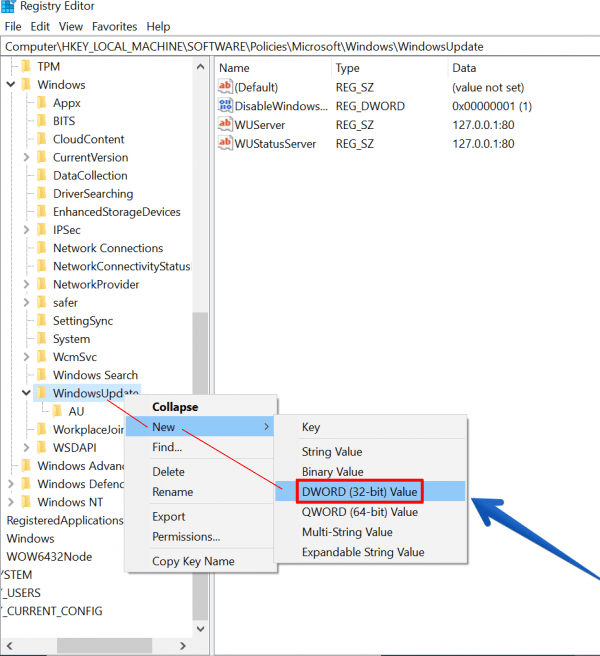Viewport: 600px width, 656px height.
Task: Click the tree pane scroll down arrow
Action: tap(200, 629)
